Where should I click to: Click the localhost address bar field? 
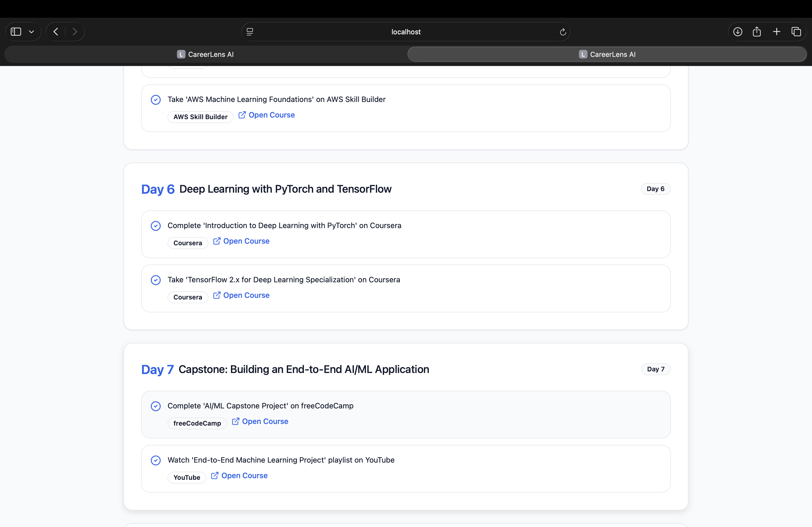(406, 32)
